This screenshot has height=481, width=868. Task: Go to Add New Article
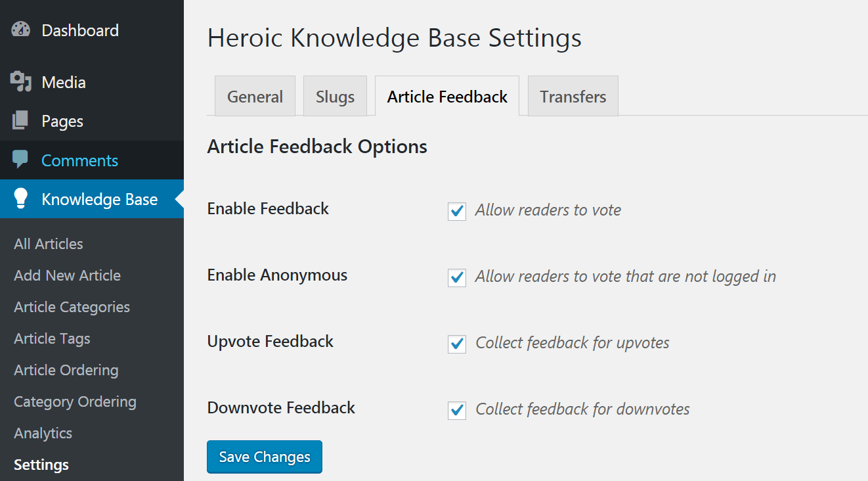(67, 275)
